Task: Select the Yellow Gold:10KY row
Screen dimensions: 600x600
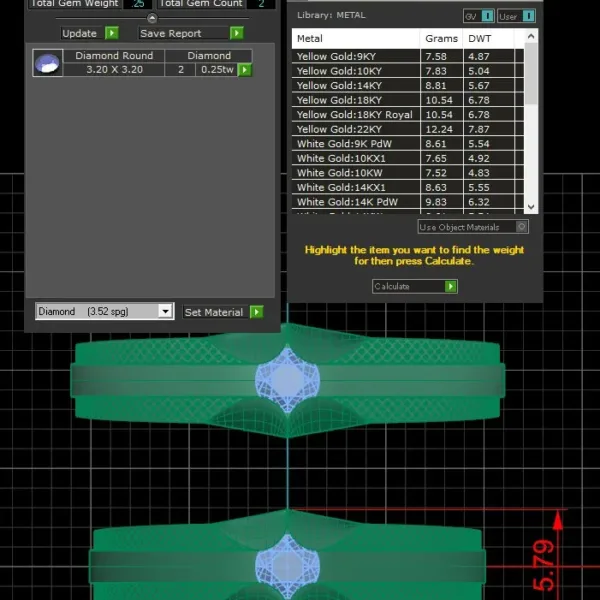Action: click(x=408, y=71)
